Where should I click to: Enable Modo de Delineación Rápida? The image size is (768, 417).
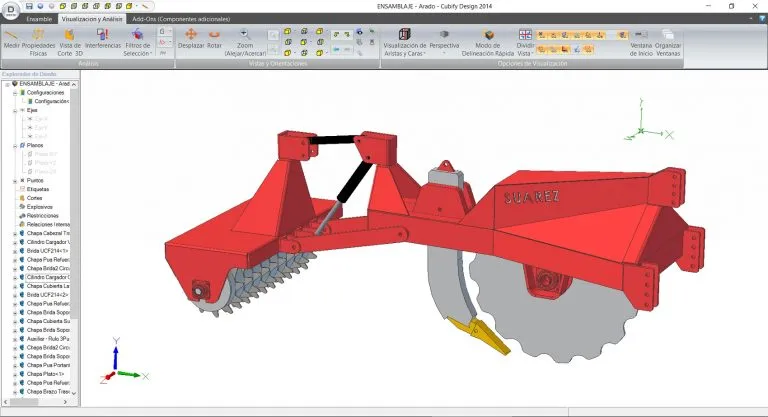pos(487,40)
